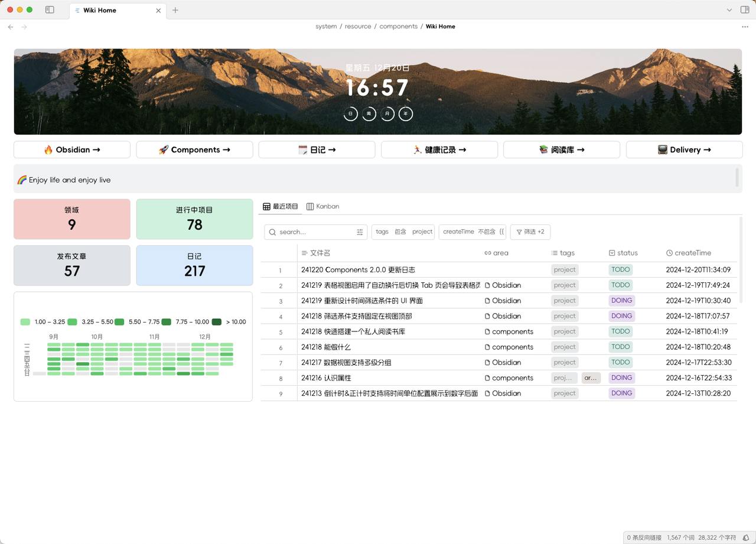The width and height of the screenshot is (756, 544).
Task: Click the 'tags 包含 project' filter chip
Action: (403, 232)
